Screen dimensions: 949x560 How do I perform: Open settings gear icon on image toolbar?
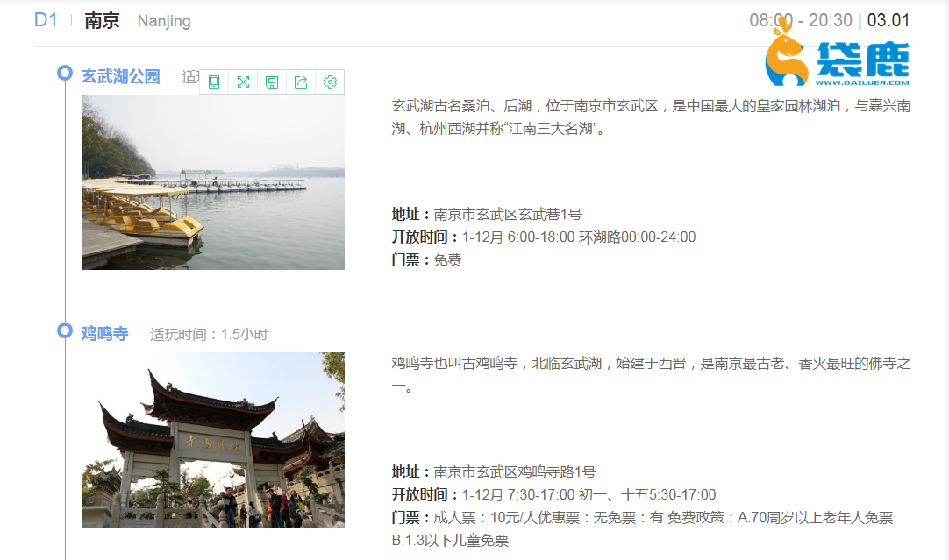tap(330, 82)
